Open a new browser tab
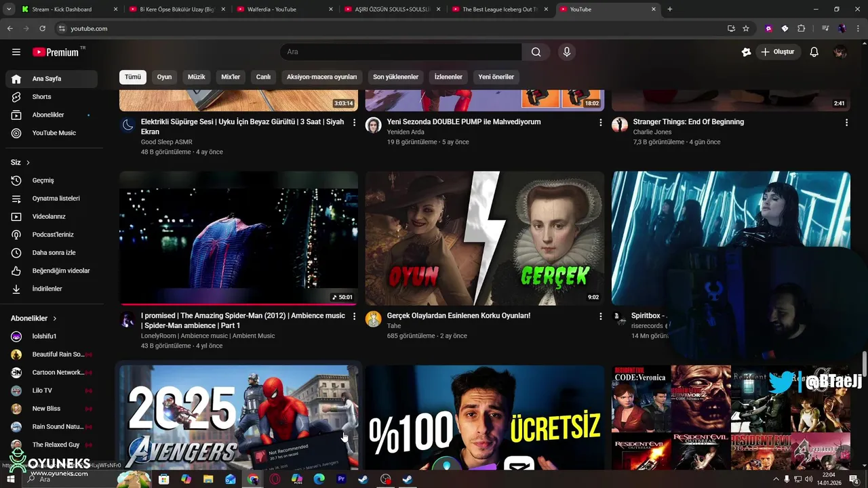Image resolution: width=868 pixels, height=488 pixels. click(x=670, y=9)
